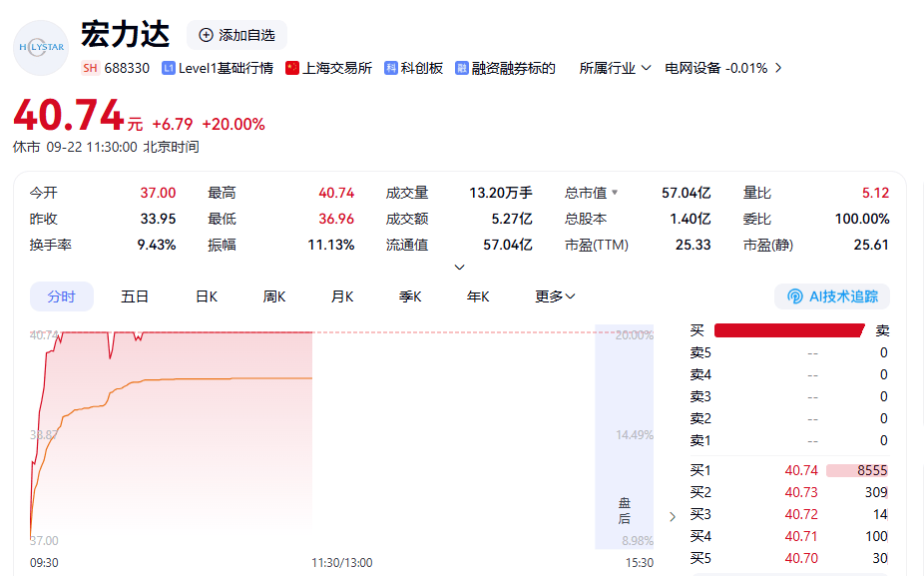
Task: Click the 科创板 badge icon
Action: point(391,69)
